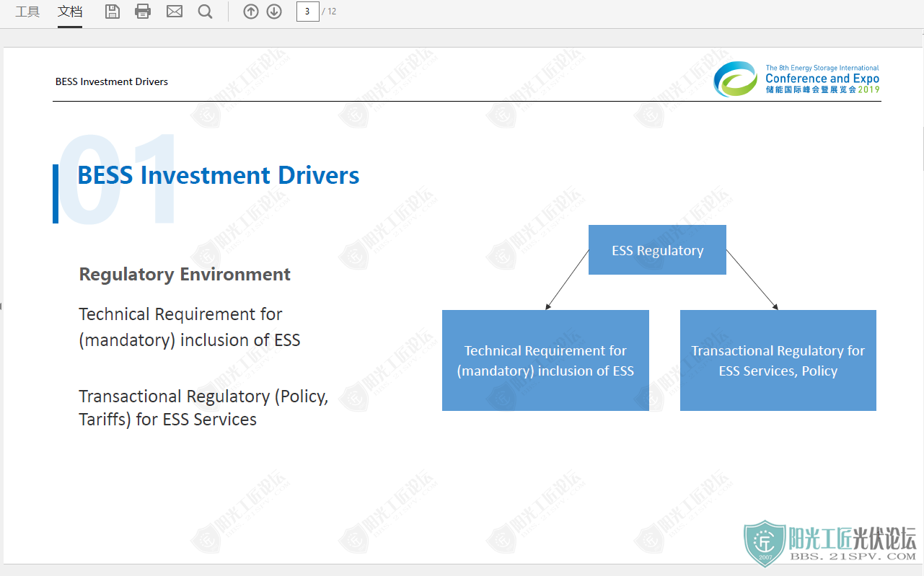Go to next page arrow
Screen dimensions: 924x576
pos(274,12)
